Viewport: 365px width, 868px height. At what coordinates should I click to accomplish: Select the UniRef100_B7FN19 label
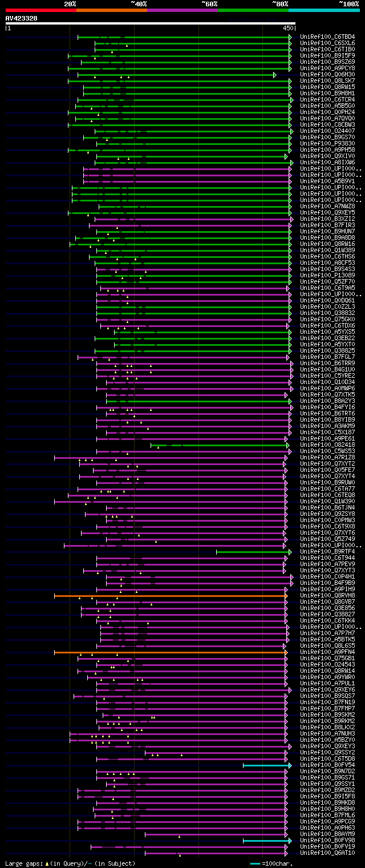327,702
